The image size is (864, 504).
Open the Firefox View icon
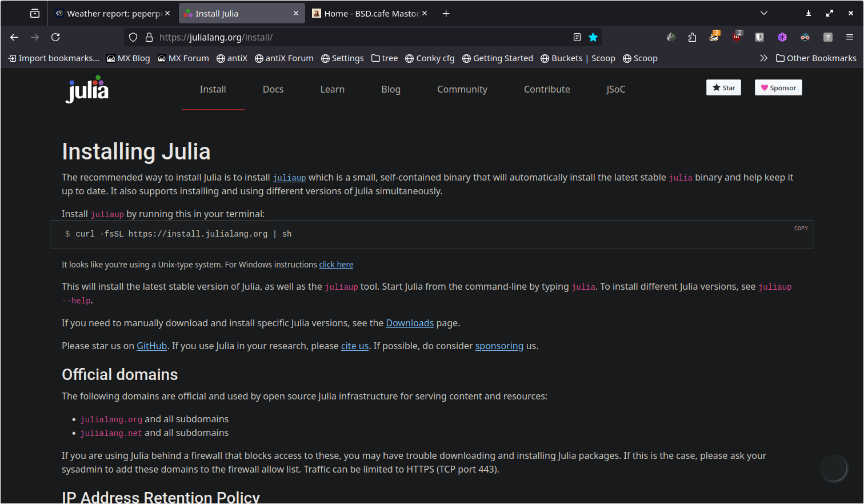pos(35,13)
